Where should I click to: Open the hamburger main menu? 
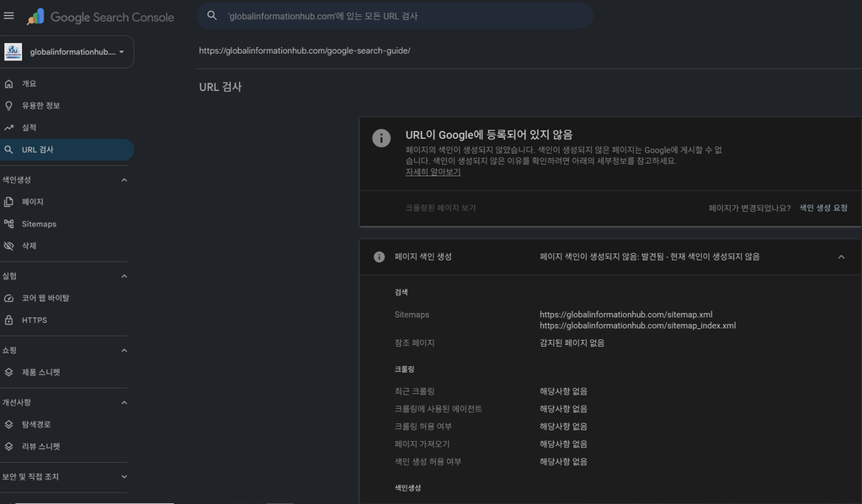click(x=8, y=15)
